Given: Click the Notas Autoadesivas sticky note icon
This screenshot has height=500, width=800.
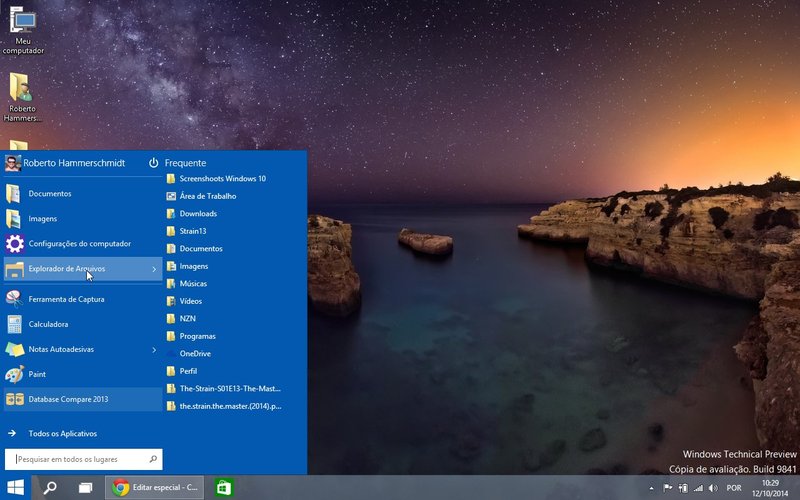Looking at the screenshot, I should click(15, 349).
